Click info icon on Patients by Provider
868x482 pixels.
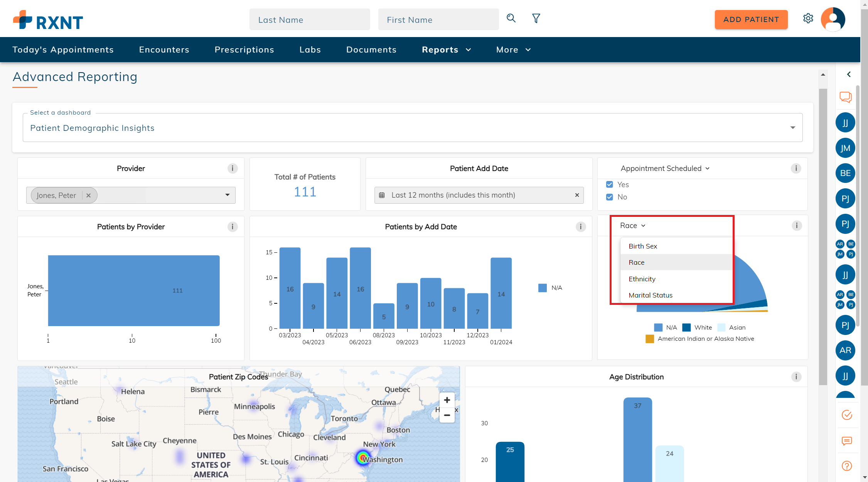pyautogui.click(x=232, y=227)
